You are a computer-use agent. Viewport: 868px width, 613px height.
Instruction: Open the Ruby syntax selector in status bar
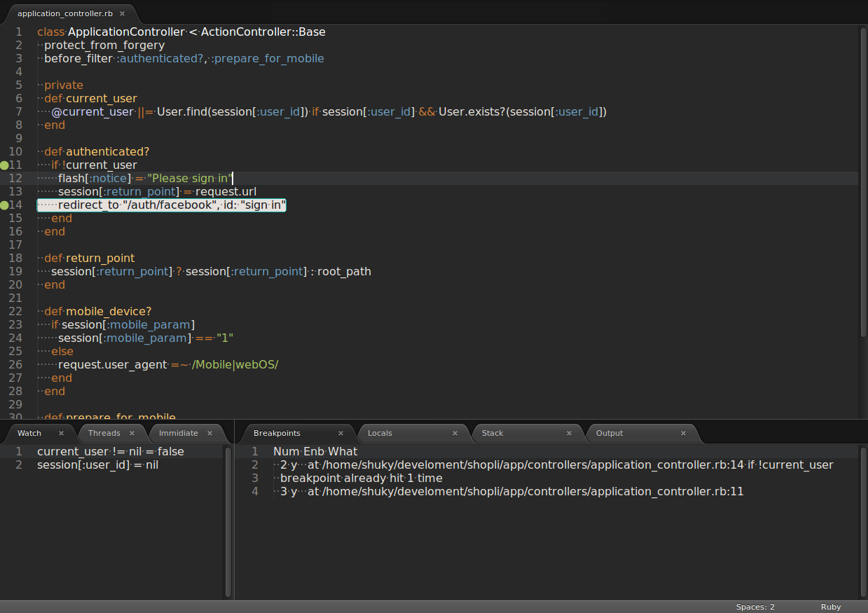tap(831, 607)
